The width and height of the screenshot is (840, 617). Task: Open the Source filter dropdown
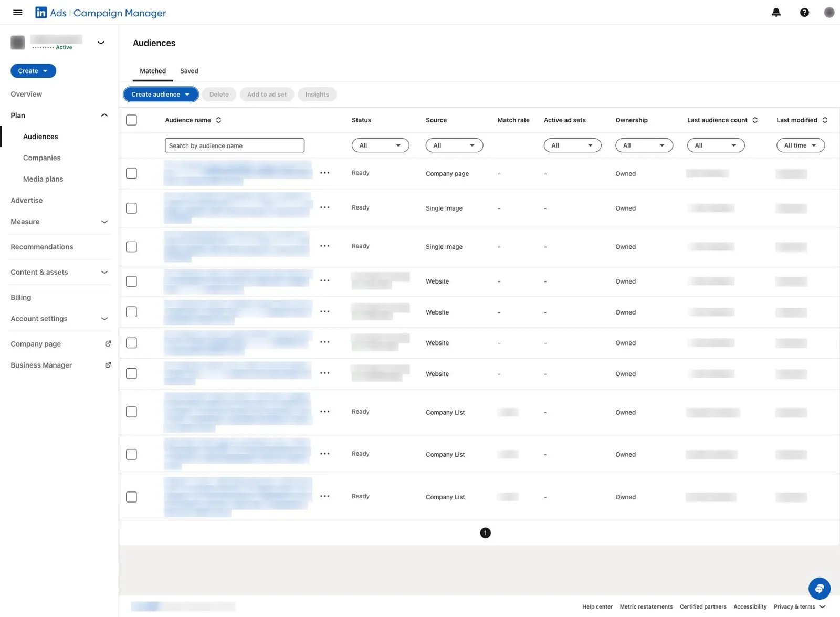(454, 145)
